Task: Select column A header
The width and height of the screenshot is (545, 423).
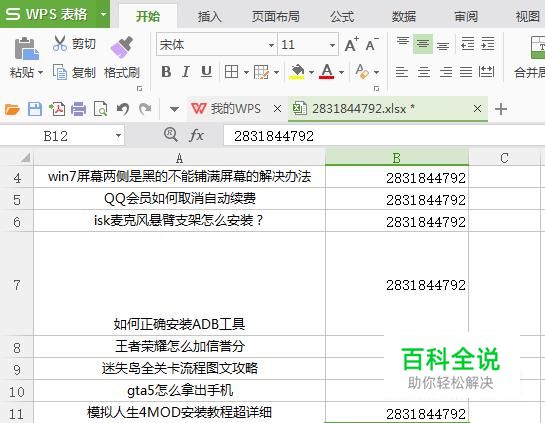Action: pyautogui.click(x=179, y=158)
